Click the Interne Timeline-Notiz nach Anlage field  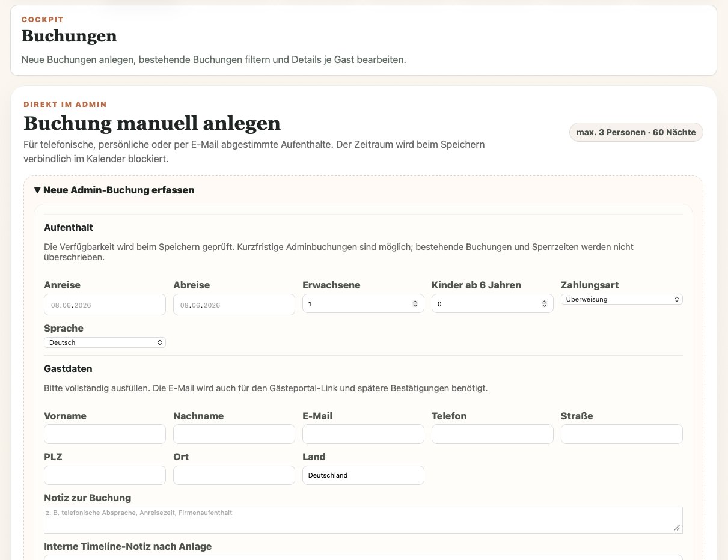(363, 557)
